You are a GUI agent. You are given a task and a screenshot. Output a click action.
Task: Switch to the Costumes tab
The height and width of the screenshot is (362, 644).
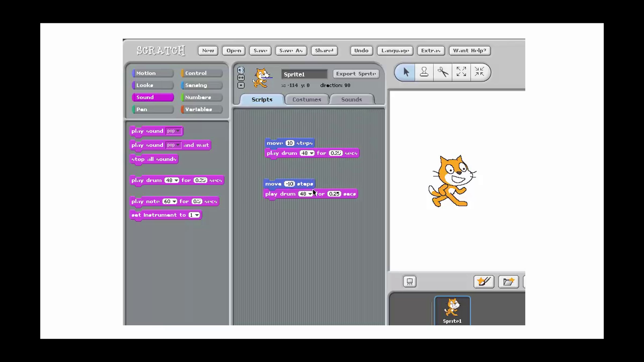pyautogui.click(x=307, y=99)
